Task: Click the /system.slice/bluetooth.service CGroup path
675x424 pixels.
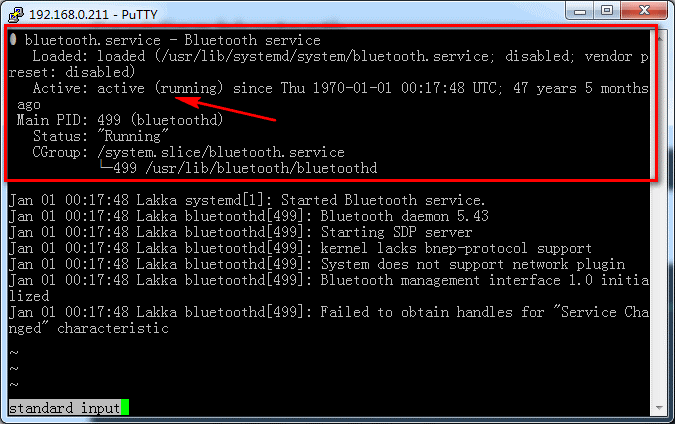Action: pyautogui.click(x=220, y=152)
